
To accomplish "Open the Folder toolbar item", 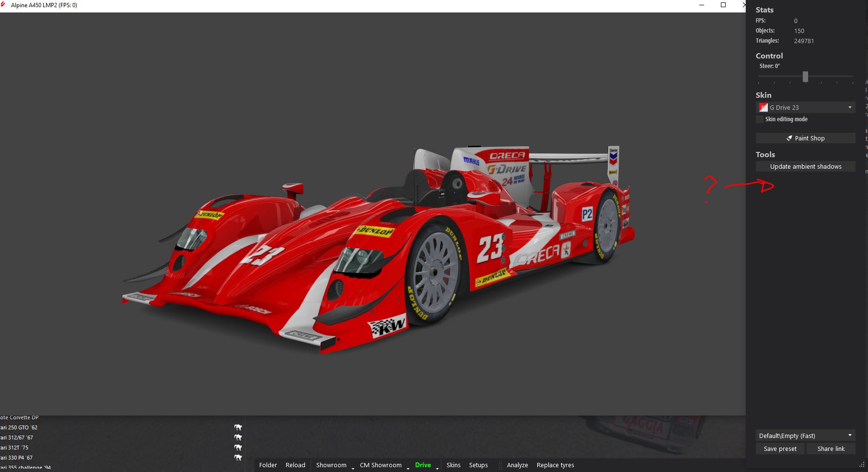I will [x=268, y=465].
